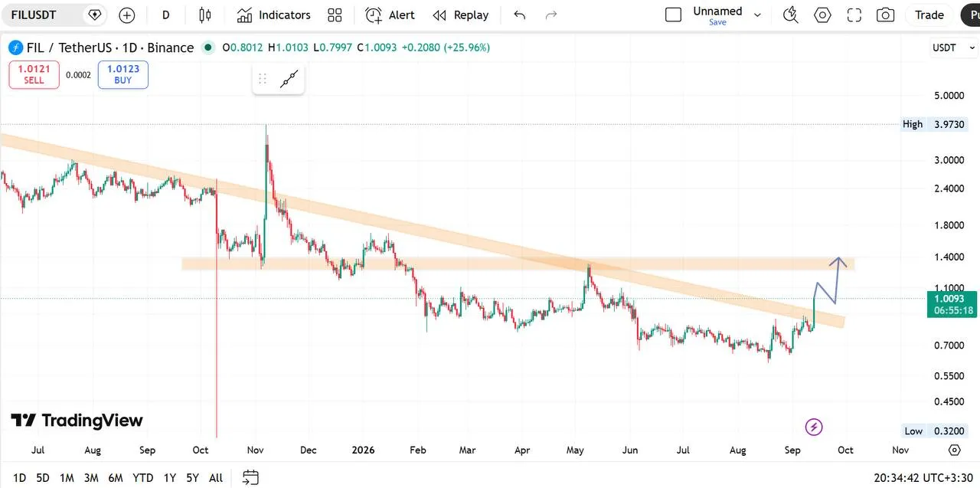Select the 1D time range
The height and width of the screenshot is (488, 980).
click(x=19, y=478)
